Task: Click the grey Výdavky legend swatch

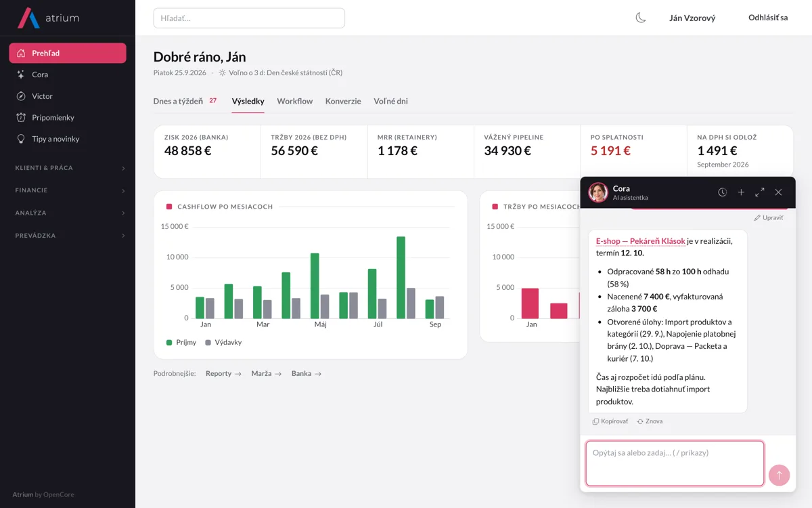Action: (x=208, y=343)
